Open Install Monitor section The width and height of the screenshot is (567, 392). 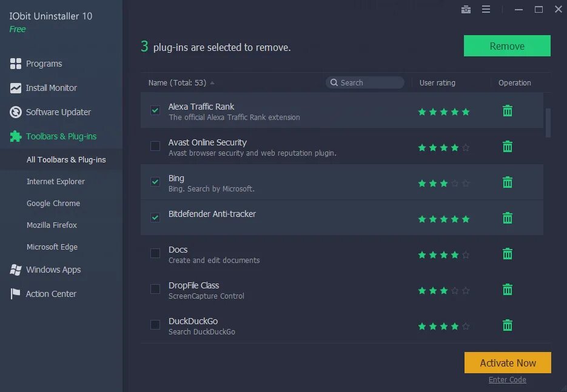point(52,88)
